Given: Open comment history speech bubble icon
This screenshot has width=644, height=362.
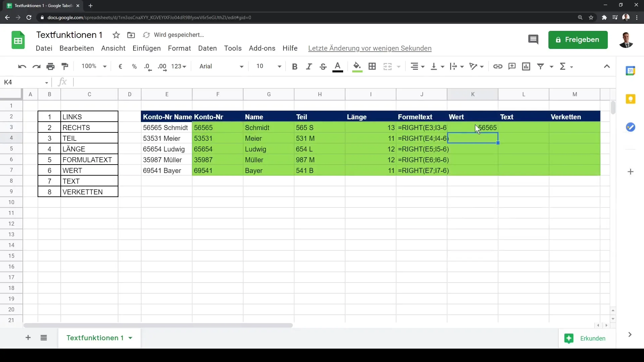Looking at the screenshot, I should tap(533, 40).
